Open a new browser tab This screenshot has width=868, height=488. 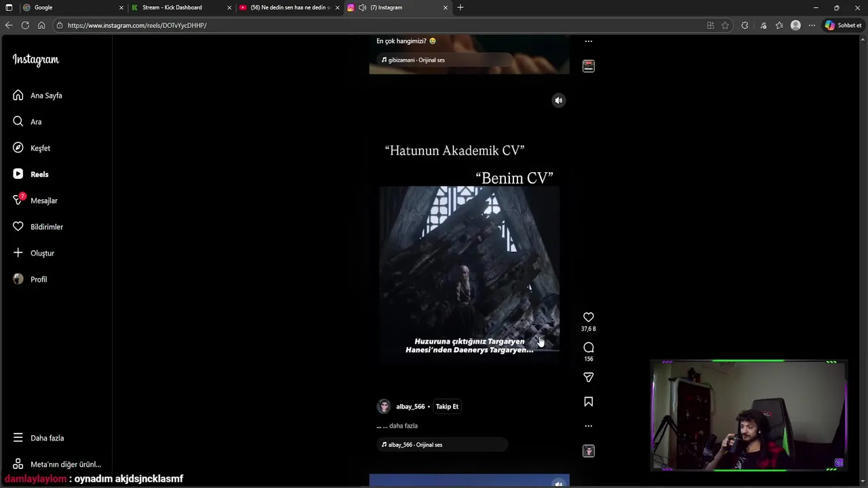click(x=460, y=7)
